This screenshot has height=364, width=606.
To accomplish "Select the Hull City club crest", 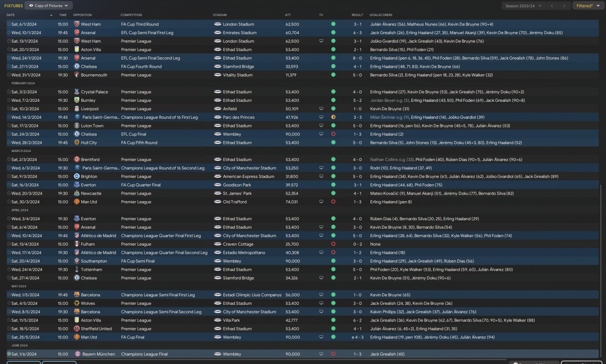I will tap(77, 142).
